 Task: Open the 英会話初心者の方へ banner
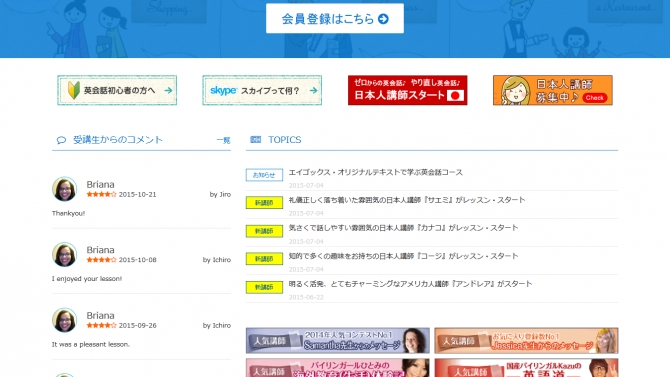tap(117, 90)
